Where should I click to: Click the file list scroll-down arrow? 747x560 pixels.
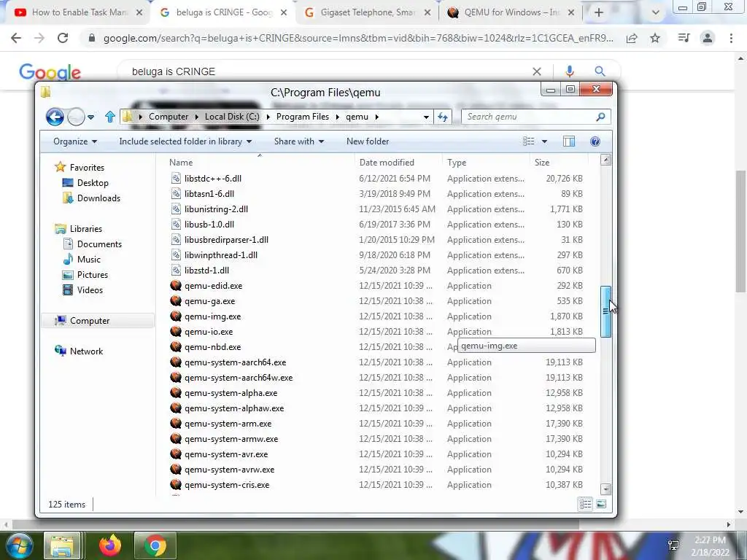pyautogui.click(x=605, y=489)
